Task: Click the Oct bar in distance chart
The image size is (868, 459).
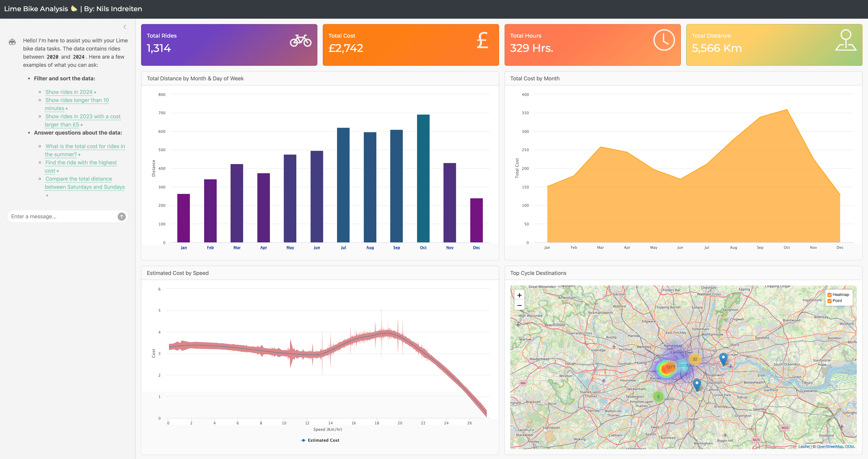Action: click(423, 179)
